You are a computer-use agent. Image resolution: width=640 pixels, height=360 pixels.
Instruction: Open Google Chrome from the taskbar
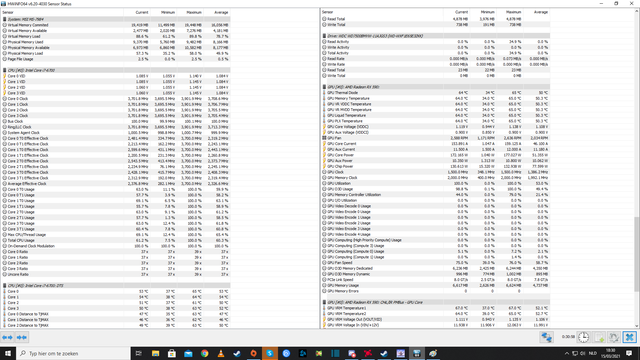coord(204,353)
